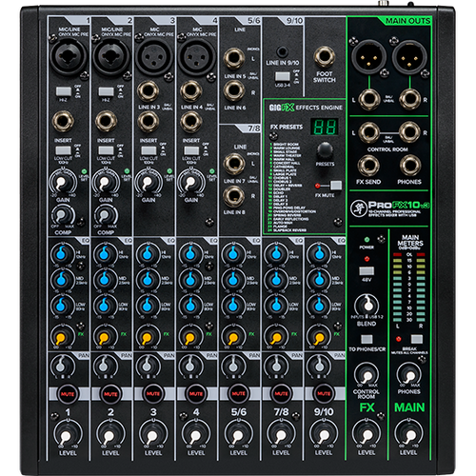Screen dimensions: 476x476
Task: Click the left XLR MAIN OUT connector
Action: point(368,57)
